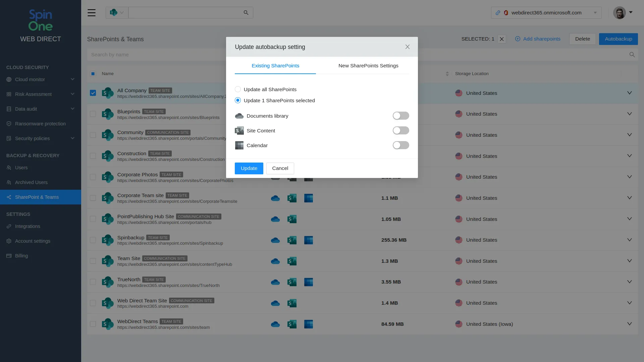Open the webdirect365.onmicrosoft.com domain dropdown
This screenshot has height=362, width=644.
coord(595,13)
